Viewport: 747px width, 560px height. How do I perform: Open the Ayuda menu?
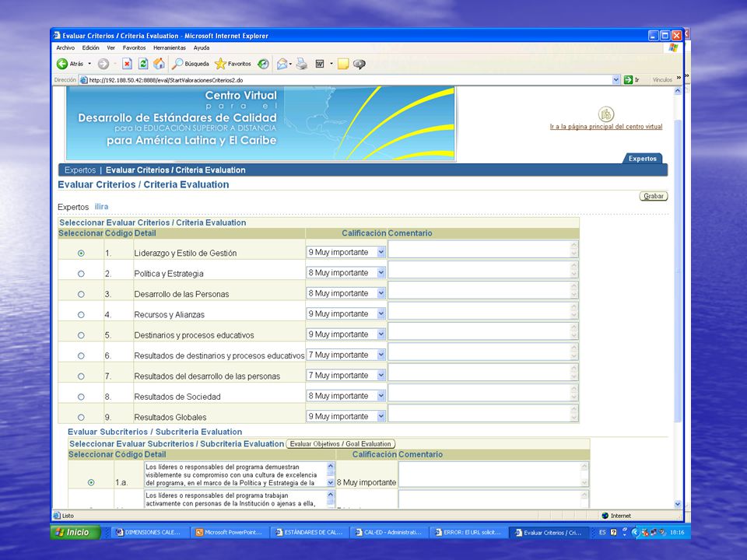point(202,47)
